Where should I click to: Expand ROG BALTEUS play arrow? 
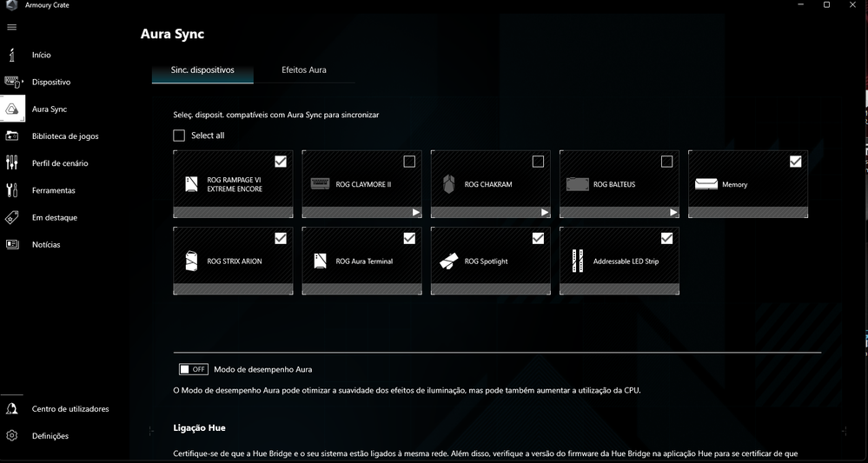click(x=673, y=213)
